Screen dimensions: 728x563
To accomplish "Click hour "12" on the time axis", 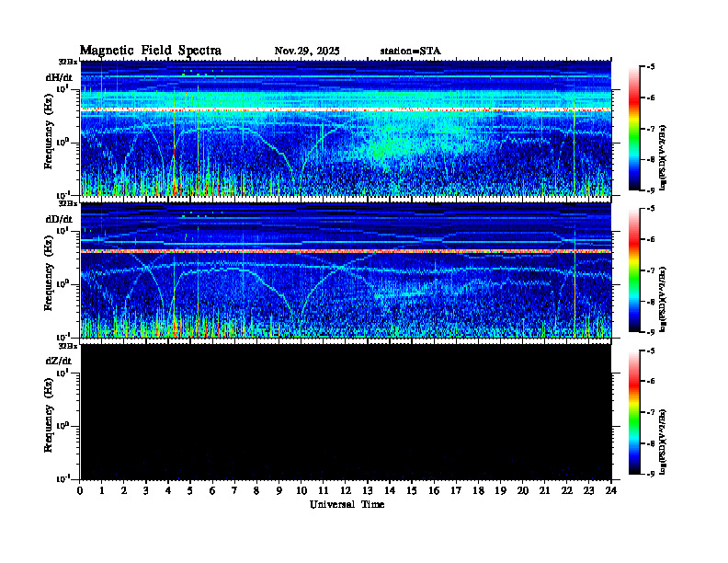I will 346,491.
